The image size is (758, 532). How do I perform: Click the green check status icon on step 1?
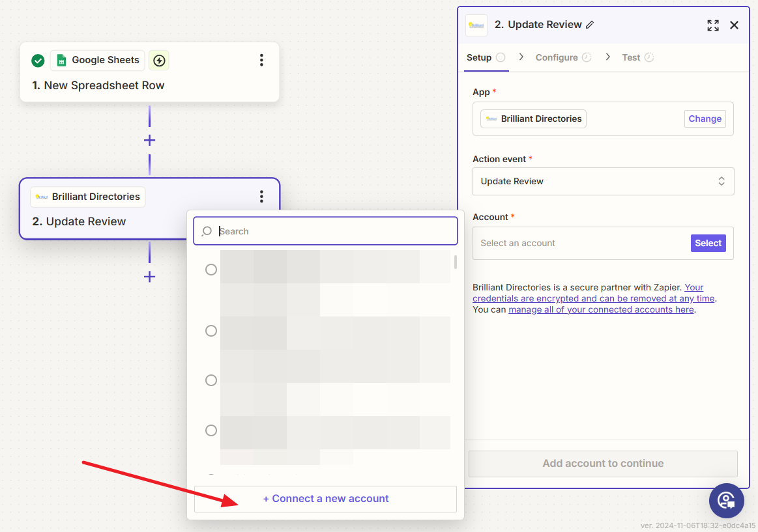(x=38, y=61)
